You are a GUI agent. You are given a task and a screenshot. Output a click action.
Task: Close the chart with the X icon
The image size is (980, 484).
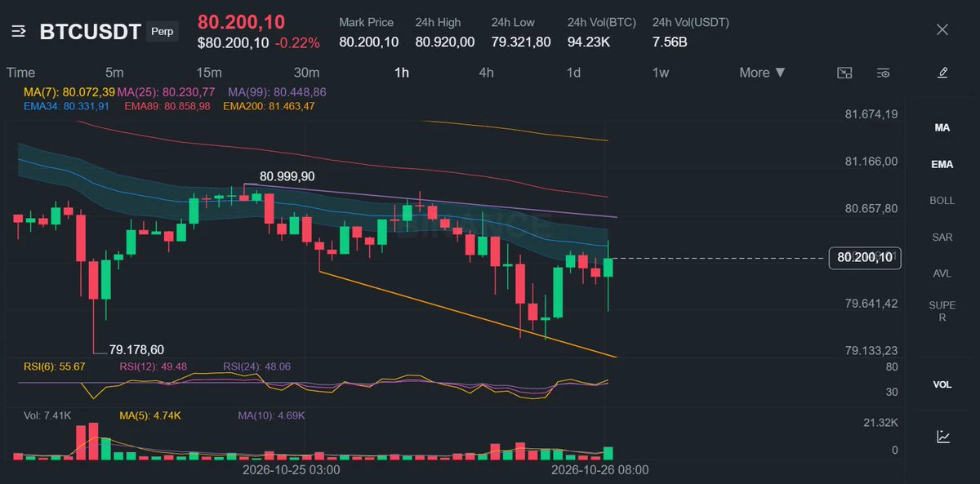942,30
